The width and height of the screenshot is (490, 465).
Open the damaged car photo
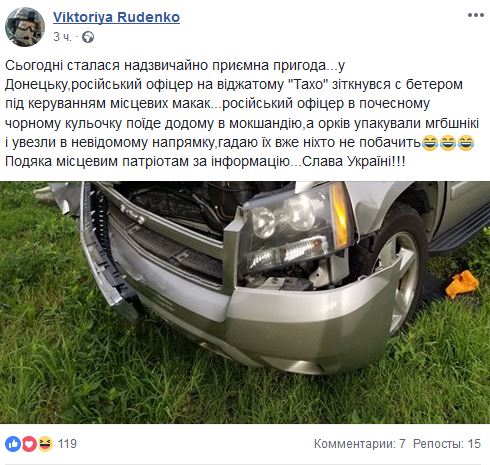tap(245, 302)
